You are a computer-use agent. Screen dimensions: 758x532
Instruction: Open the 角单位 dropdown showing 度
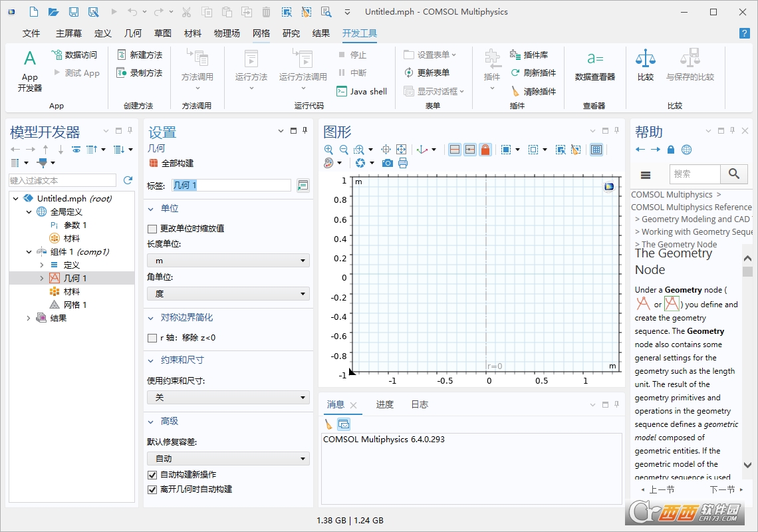pos(228,293)
